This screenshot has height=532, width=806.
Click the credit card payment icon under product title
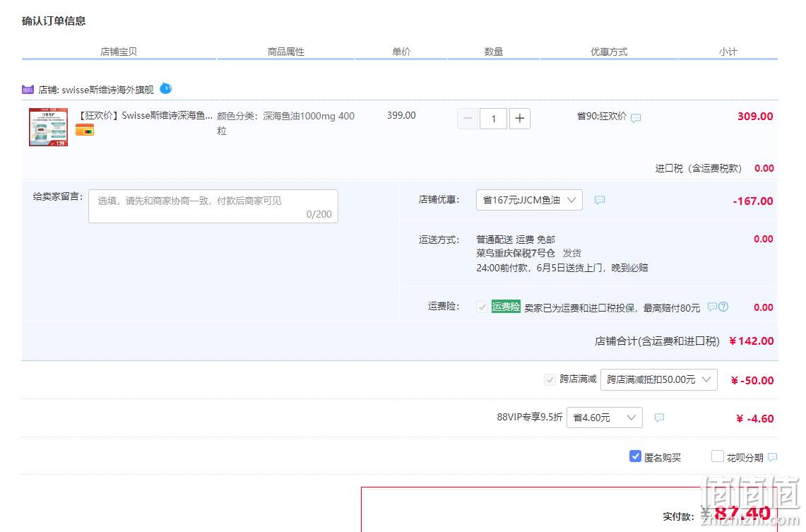85,131
